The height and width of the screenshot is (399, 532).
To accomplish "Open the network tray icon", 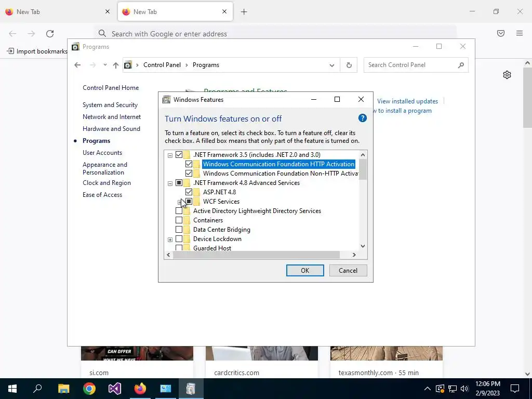I will (453, 389).
